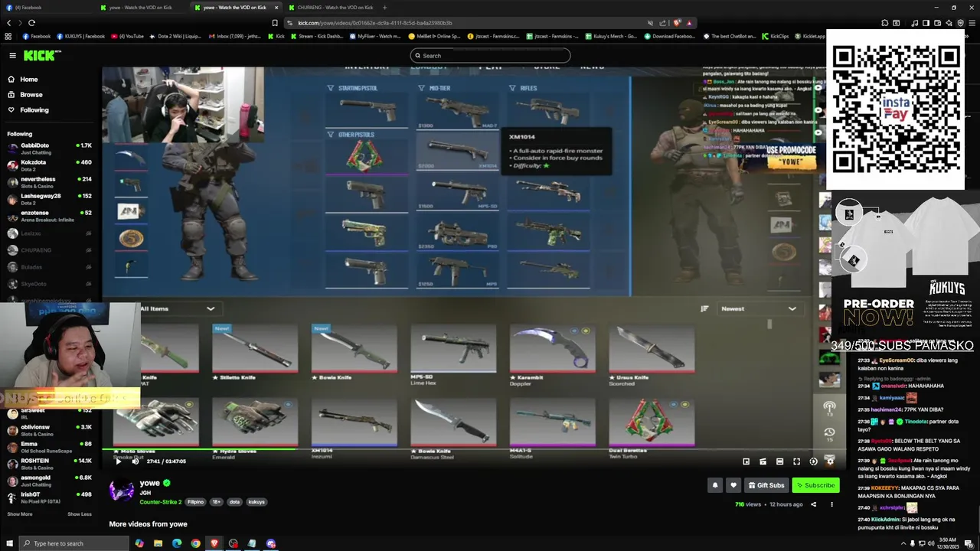
Task: Click the browser address bar URL
Action: [374, 23]
